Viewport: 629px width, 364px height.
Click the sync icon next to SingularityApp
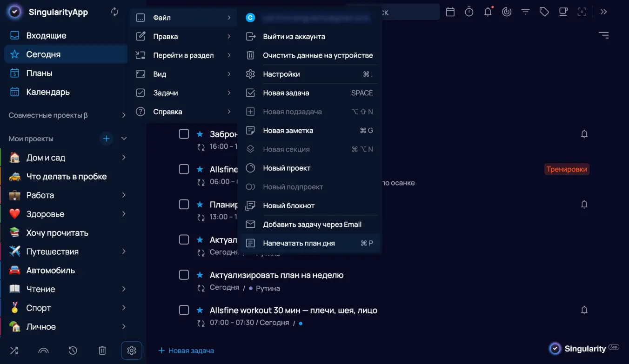pyautogui.click(x=114, y=12)
